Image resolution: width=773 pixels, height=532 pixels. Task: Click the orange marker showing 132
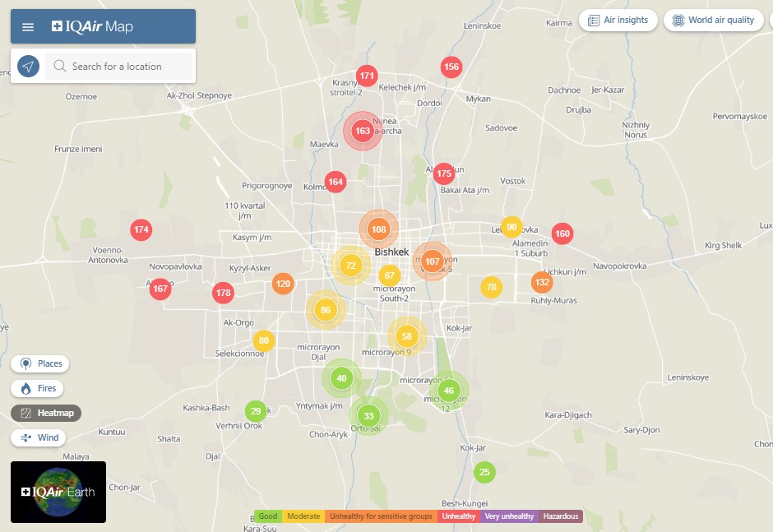coord(542,283)
